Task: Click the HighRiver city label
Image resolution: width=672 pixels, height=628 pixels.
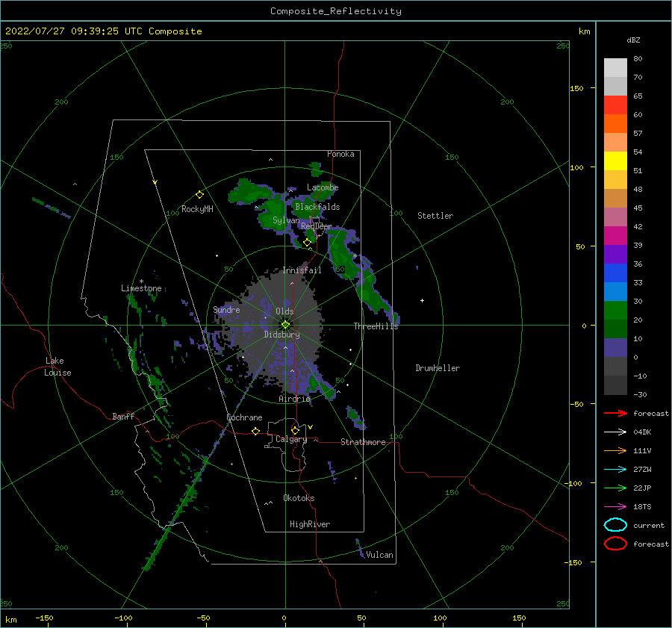Action: [x=309, y=524]
